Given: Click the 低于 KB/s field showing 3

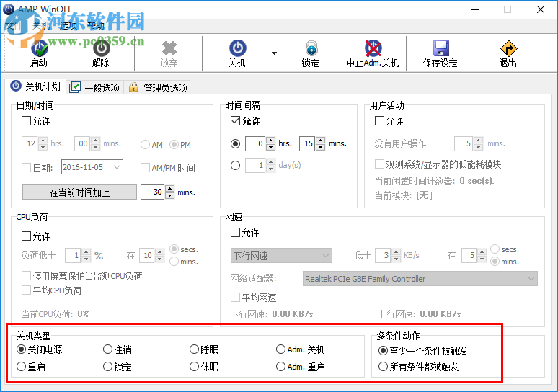Looking at the screenshot, I should click(x=383, y=255).
